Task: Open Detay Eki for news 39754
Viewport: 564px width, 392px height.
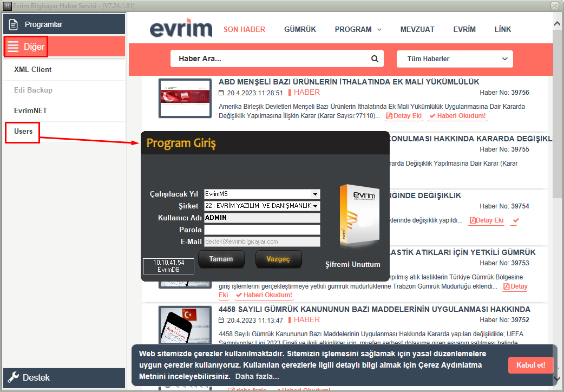Action: tap(486, 220)
